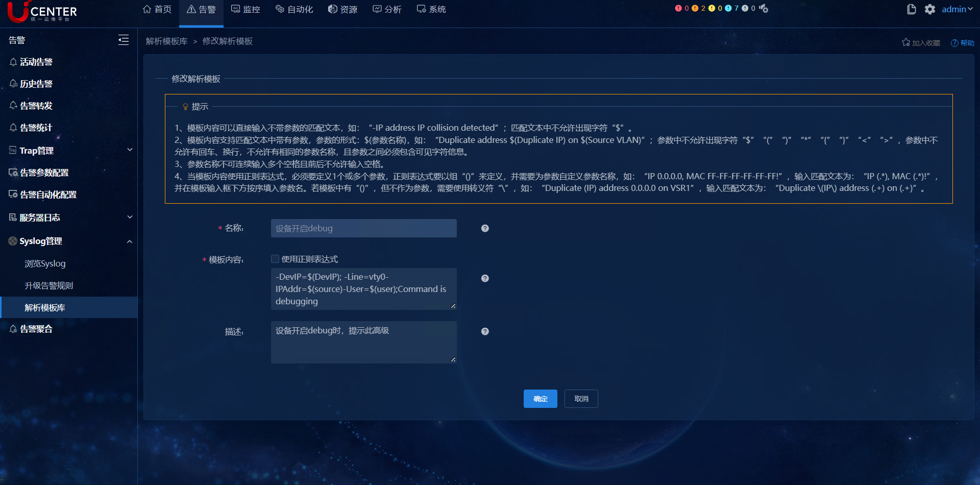The height and width of the screenshot is (485, 980).
Task: Collapse the sidebar with the menu fold icon
Action: coord(124,40)
